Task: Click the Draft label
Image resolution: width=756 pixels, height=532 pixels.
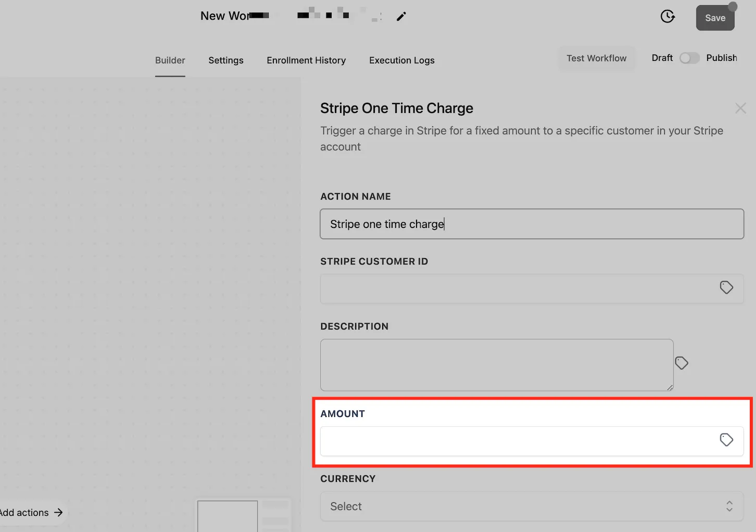Action: point(662,58)
